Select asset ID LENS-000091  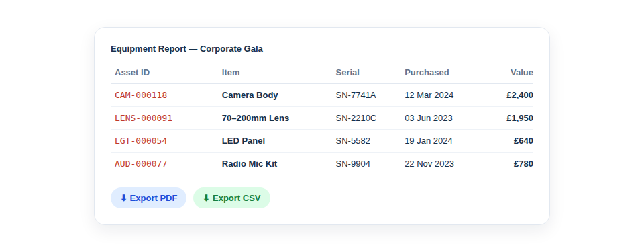pos(144,118)
